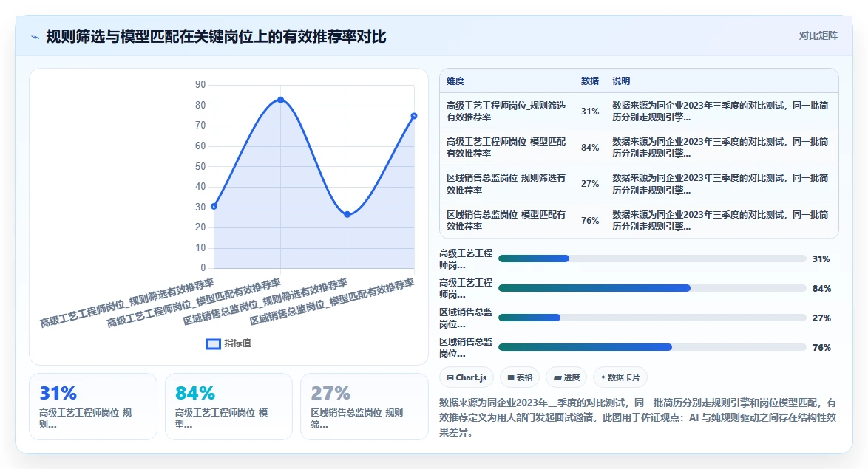868x469 pixels.
Task: Open the 31% stat card
Action: click(93, 406)
